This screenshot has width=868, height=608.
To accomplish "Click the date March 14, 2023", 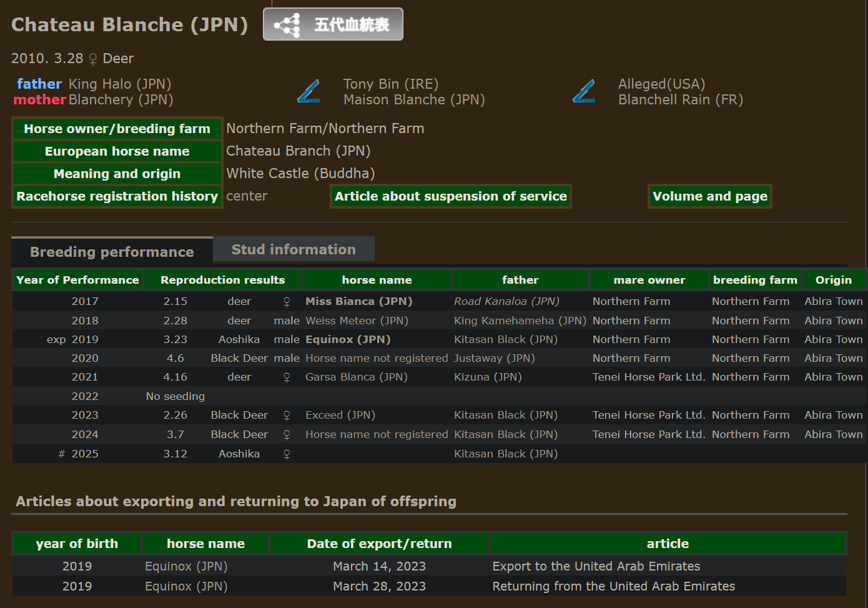I will pyautogui.click(x=379, y=566).
